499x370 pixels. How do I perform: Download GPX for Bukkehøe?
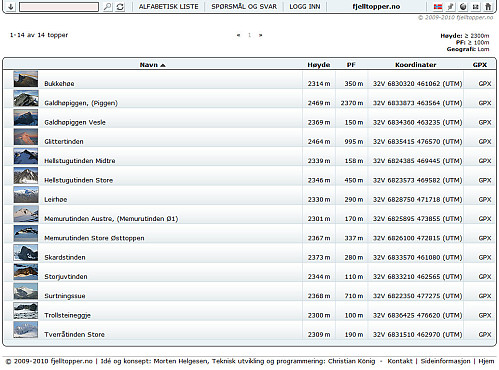tap(485, 84)
